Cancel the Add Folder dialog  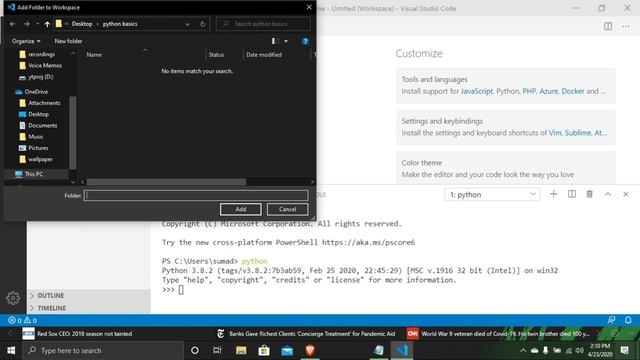287,209
